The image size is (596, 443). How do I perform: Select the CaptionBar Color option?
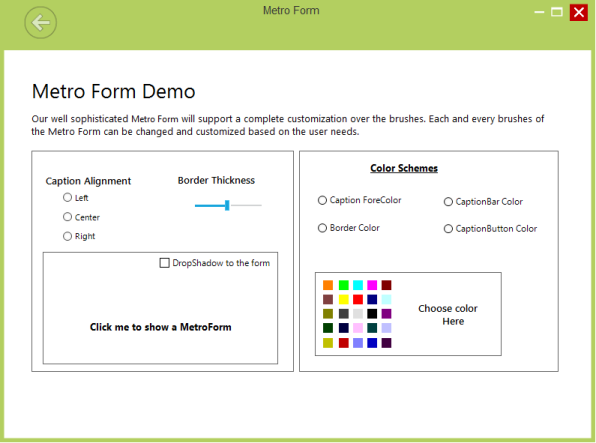[x=448, y=202]
